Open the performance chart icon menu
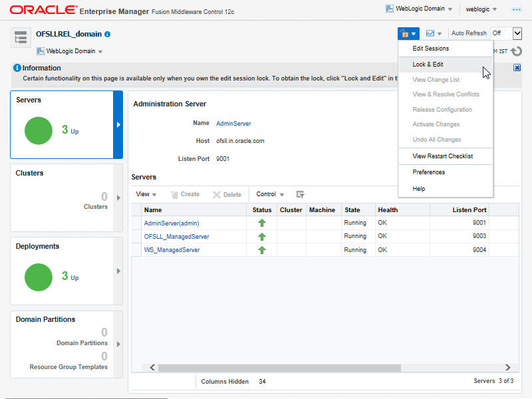 (x=434, y=33)
